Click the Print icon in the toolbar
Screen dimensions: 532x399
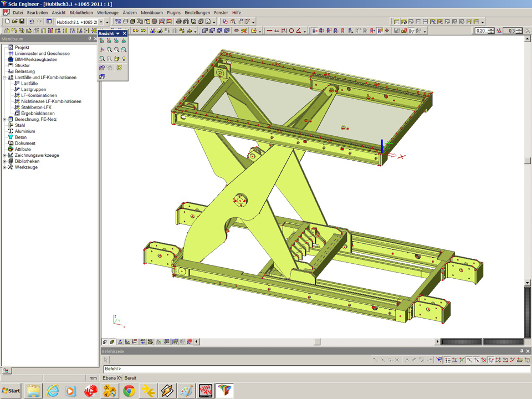point(179,22)
